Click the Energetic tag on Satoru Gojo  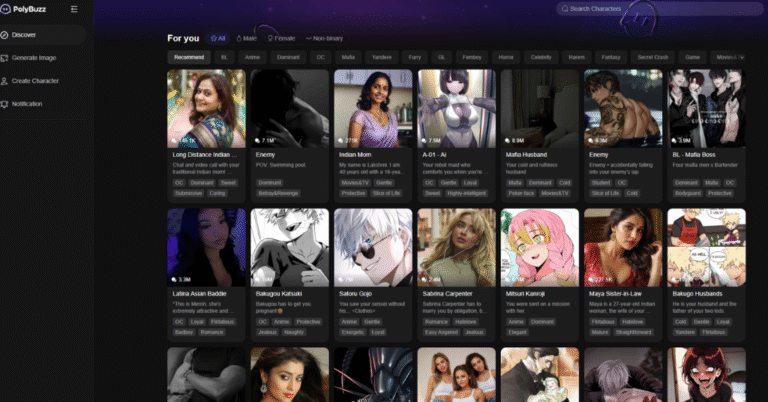(x=353, y=332)
